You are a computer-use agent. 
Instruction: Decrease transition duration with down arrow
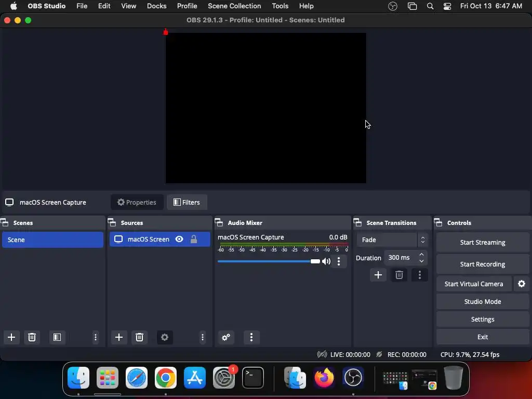[x=422, y=261]
